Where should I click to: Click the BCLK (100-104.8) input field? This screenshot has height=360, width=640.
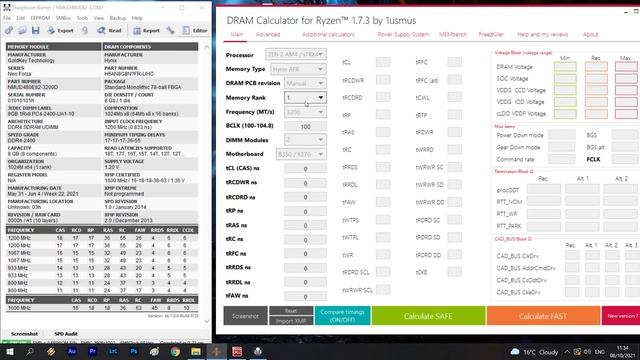coord(305,127)
